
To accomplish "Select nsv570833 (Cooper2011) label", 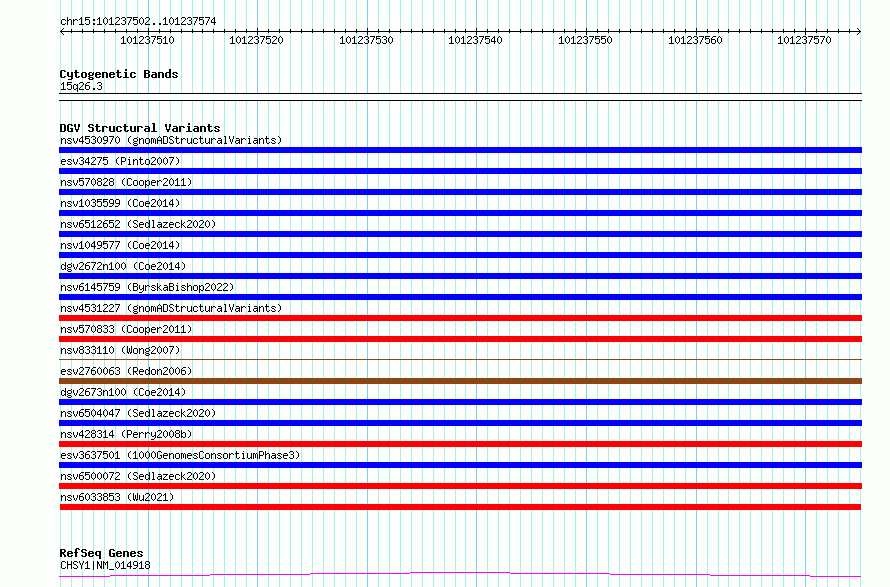I will (x=126, y=329).
